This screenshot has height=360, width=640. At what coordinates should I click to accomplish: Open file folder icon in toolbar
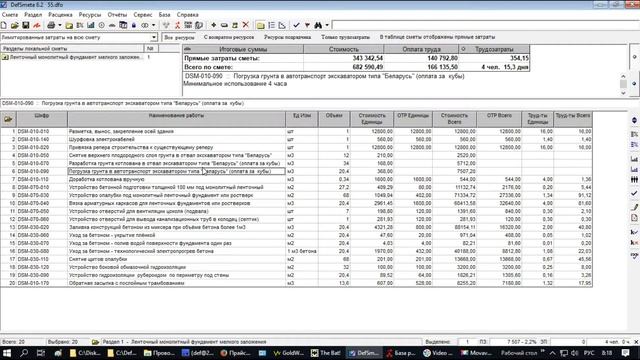pos(15,25)
